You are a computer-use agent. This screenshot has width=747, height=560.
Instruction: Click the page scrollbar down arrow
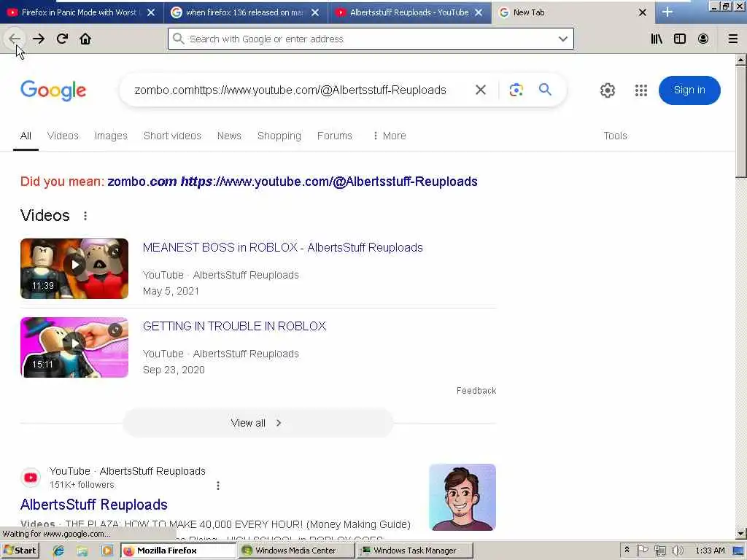(741, 534)
